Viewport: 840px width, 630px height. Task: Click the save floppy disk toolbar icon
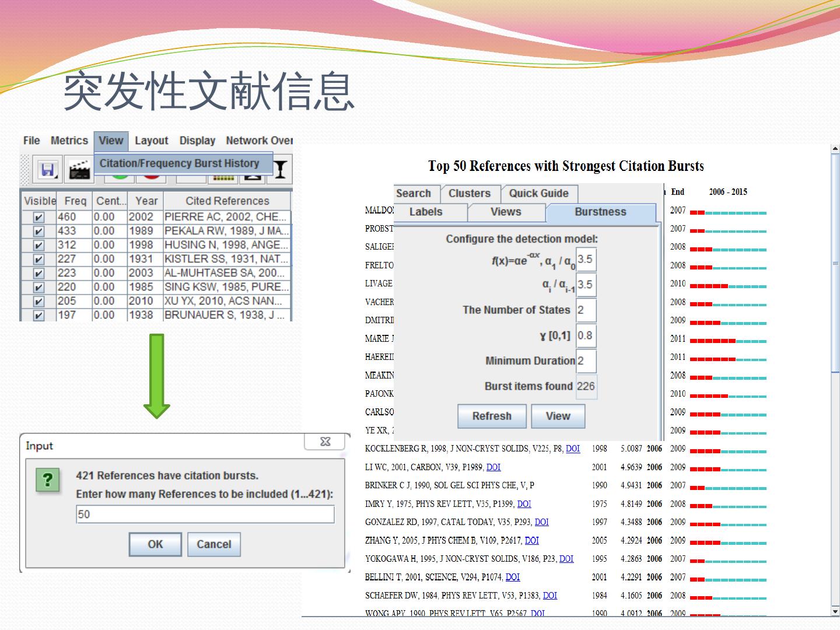tap(47, 170)
